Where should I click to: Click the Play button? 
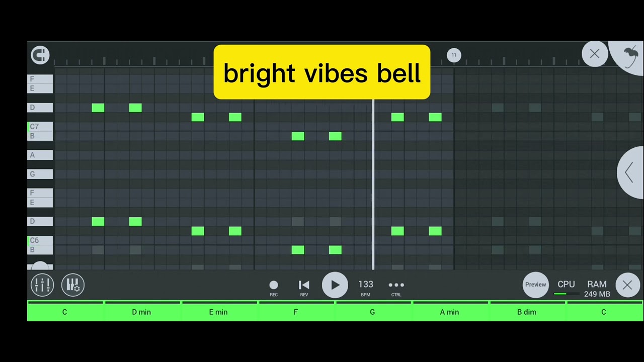(335, 285)
